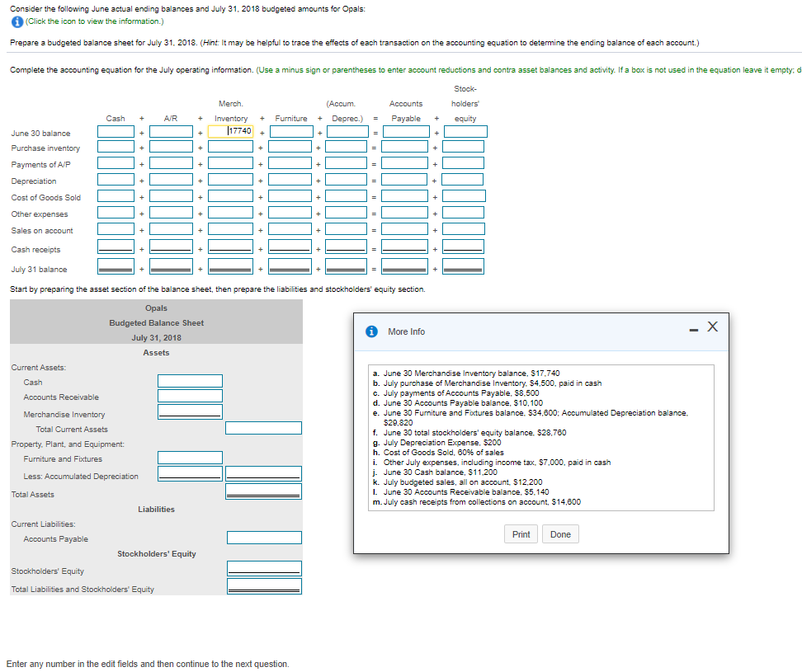Select the Depreciation Accum. Deprec. field

click(x=347, y=180)
